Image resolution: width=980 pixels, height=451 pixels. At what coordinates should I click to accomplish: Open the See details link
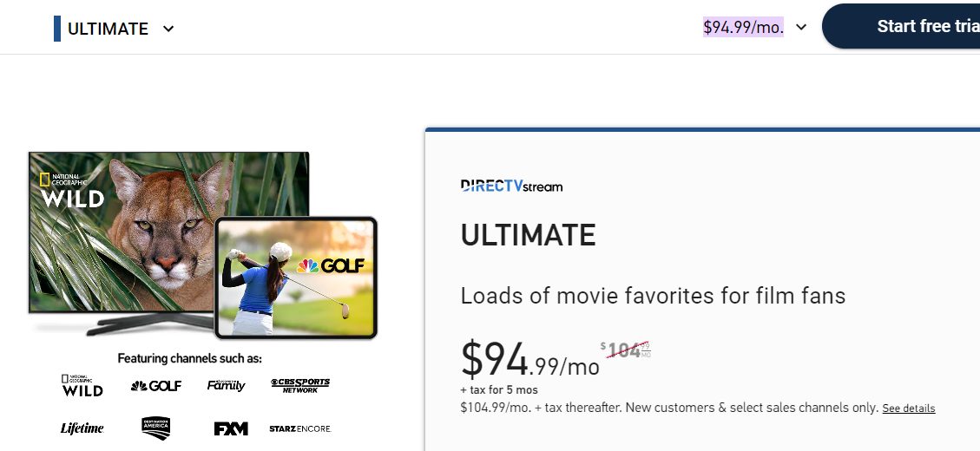[x=909, y=409]
